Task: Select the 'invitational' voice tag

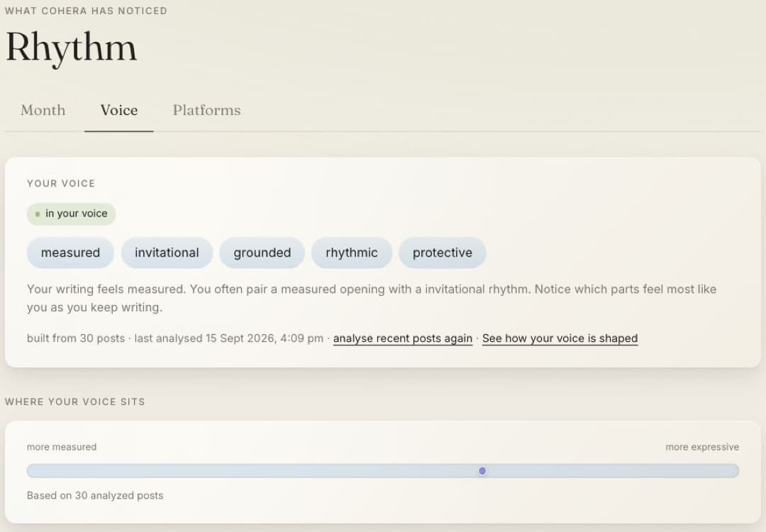Action: [167, 253]
